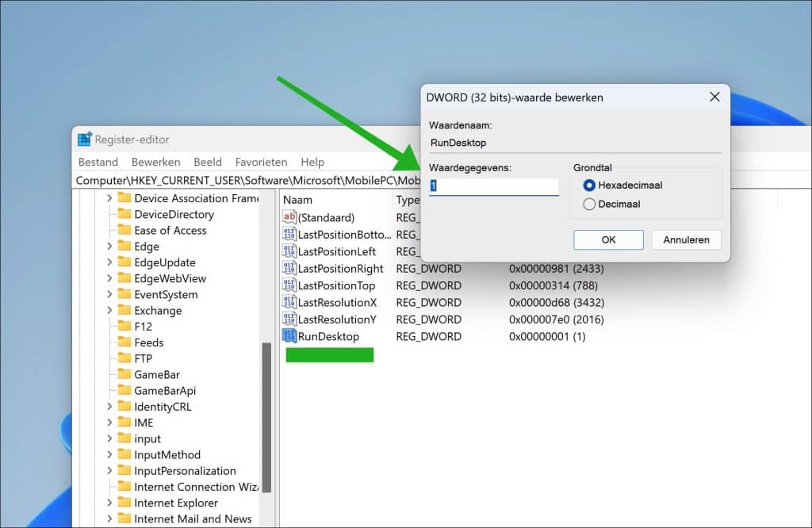Screen dimensions: 812x528
Task: Expand the input key chevron
Action: click(109, 438)
